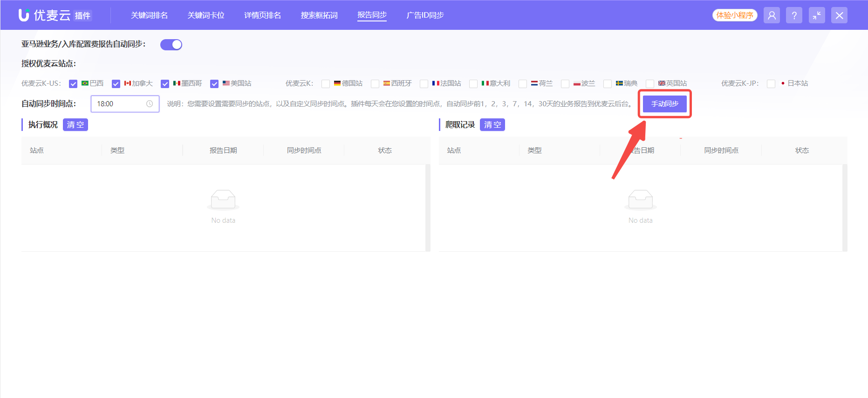Image resolution: width=868 pixels, height=398 pixels.
Task: Click the 插件 label beside logo
Action: click(83, 16)
